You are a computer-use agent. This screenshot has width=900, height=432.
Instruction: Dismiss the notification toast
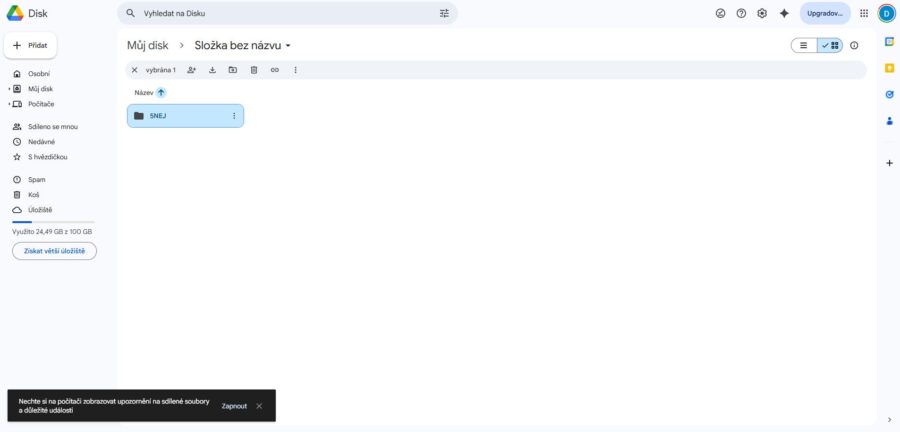point(259,406)
